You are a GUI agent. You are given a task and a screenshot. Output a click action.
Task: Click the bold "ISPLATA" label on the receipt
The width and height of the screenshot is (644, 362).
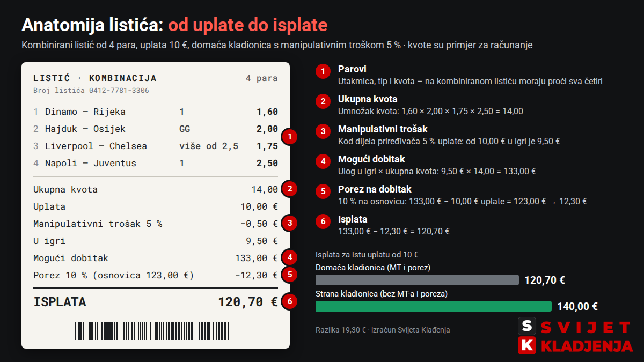tap(60, 302)
